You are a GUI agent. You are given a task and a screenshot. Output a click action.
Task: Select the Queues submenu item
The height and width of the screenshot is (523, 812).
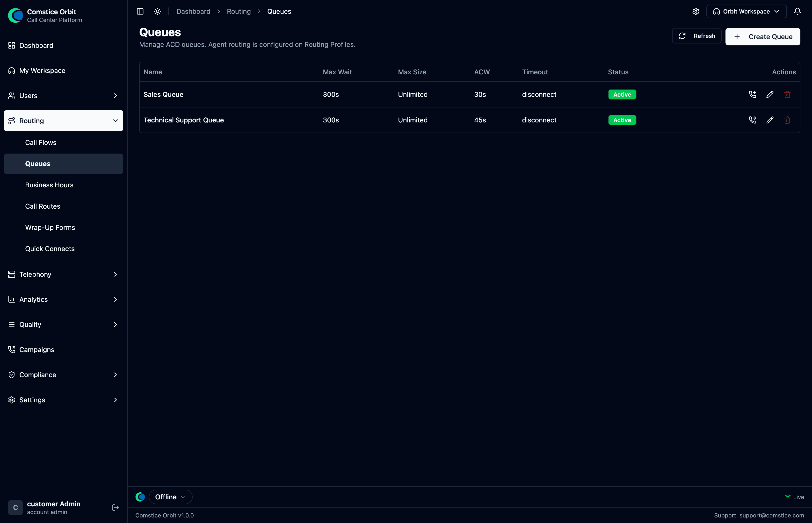tap(64, 164)
